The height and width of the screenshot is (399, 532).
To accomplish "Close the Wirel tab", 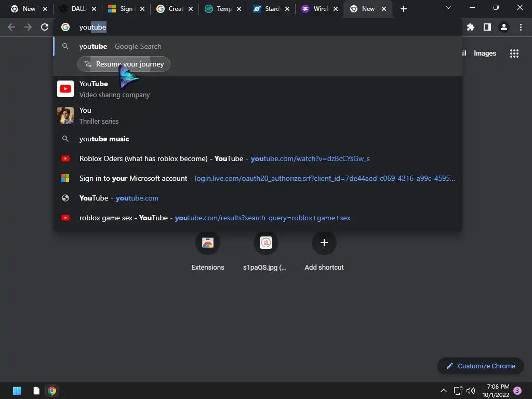I will coord(336,9).
